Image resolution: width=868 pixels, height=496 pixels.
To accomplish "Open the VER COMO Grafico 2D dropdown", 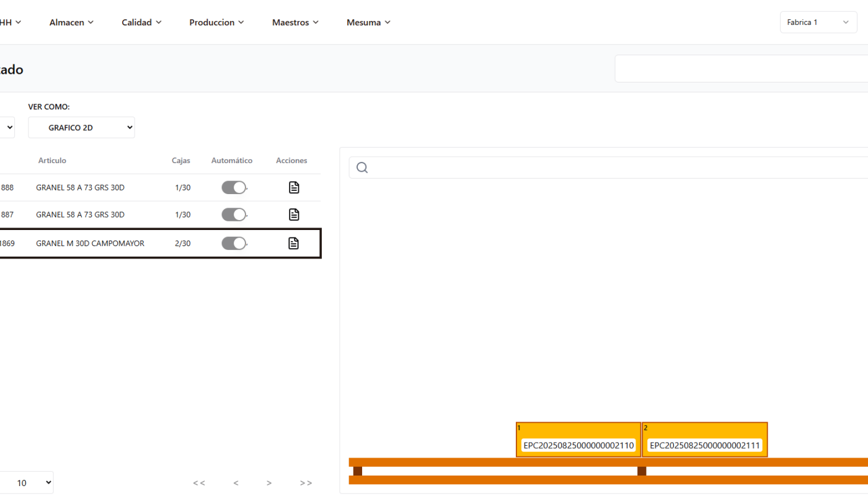I will point(81,127).
